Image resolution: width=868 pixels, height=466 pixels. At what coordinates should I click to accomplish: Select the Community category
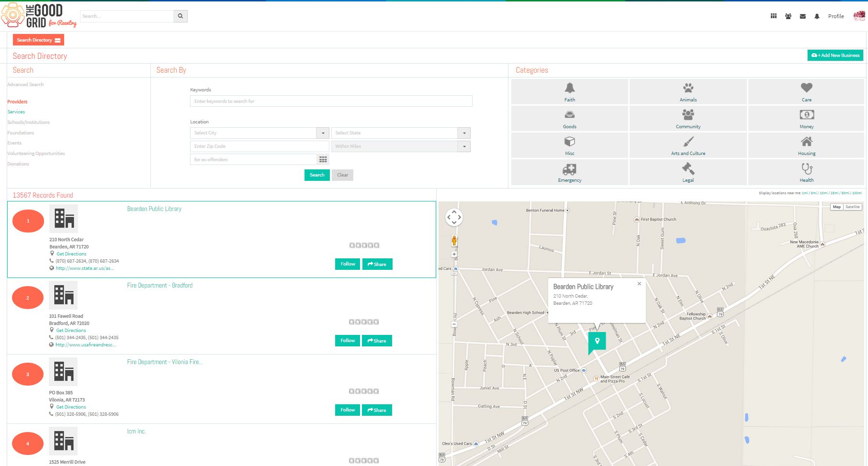click(x=688, y=119)
